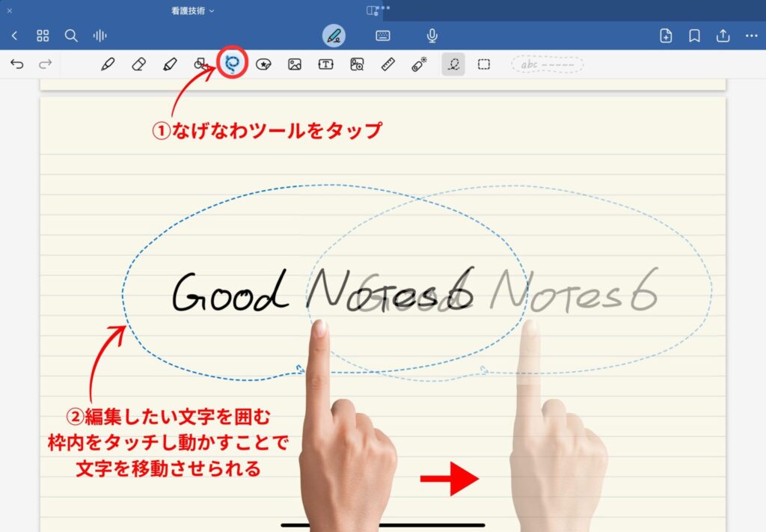Select the Laser pointer tool
The width and height of the screenshot is (766, 532).
coord(419,64)
